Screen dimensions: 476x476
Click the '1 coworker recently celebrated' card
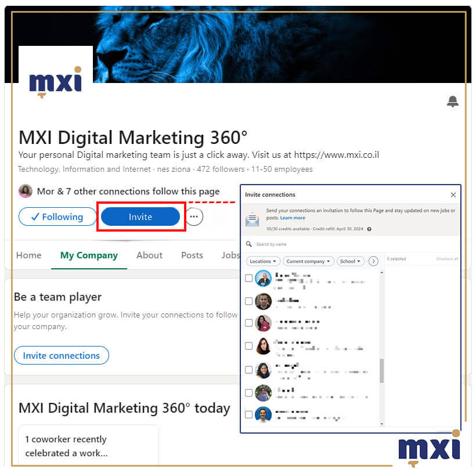pos(88,445)
